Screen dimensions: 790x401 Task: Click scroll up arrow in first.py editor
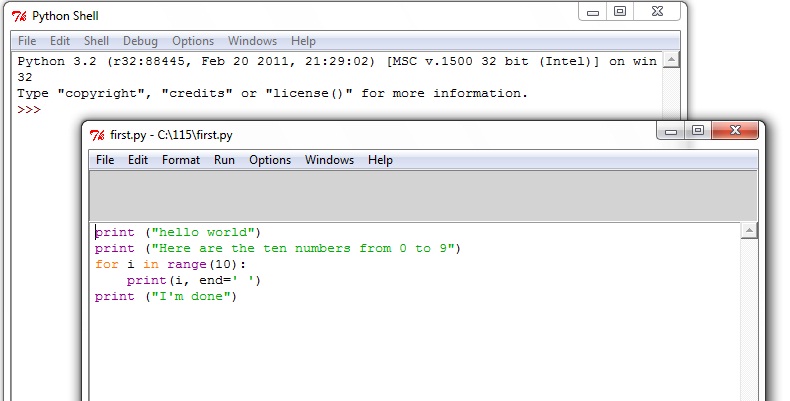(749, 231)
